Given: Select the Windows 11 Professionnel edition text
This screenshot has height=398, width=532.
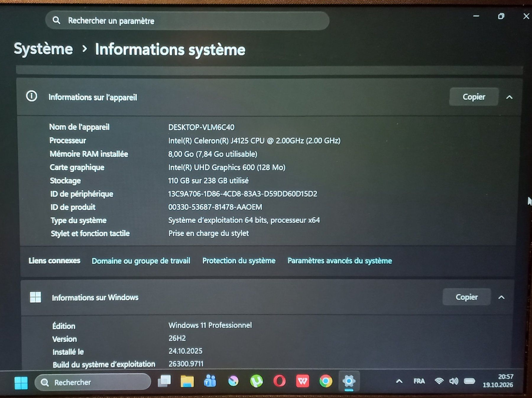Looking at the screenshot, I should coord(210,325).
